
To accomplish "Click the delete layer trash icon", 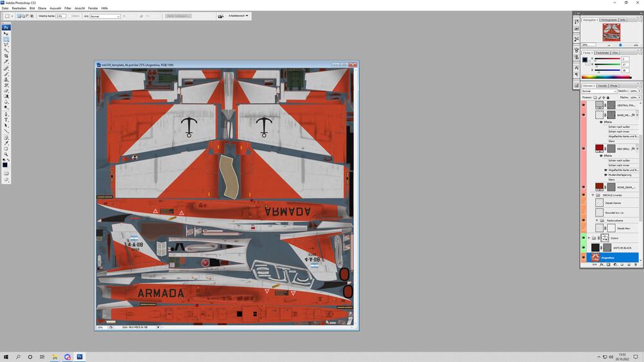I will click(x=636, y=264).
